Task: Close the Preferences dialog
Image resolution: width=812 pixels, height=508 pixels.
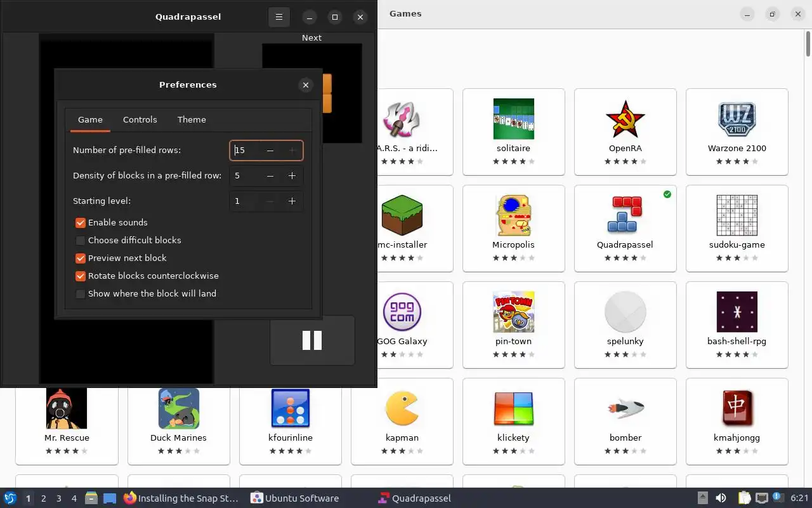Action: click(306, 85)
